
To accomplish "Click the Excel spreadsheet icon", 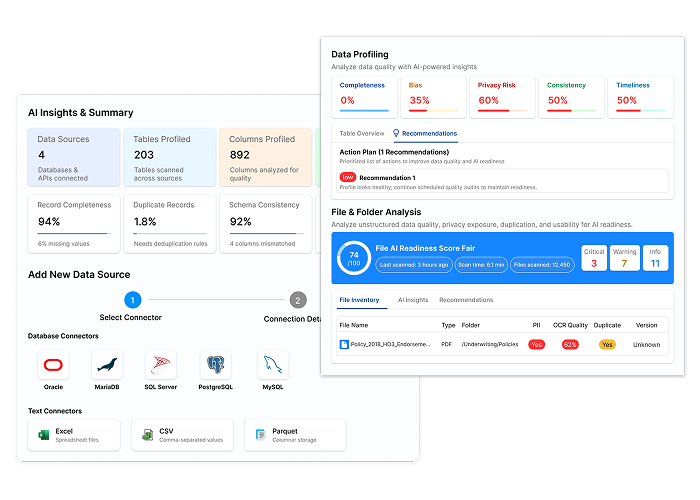I will point(44,435).
